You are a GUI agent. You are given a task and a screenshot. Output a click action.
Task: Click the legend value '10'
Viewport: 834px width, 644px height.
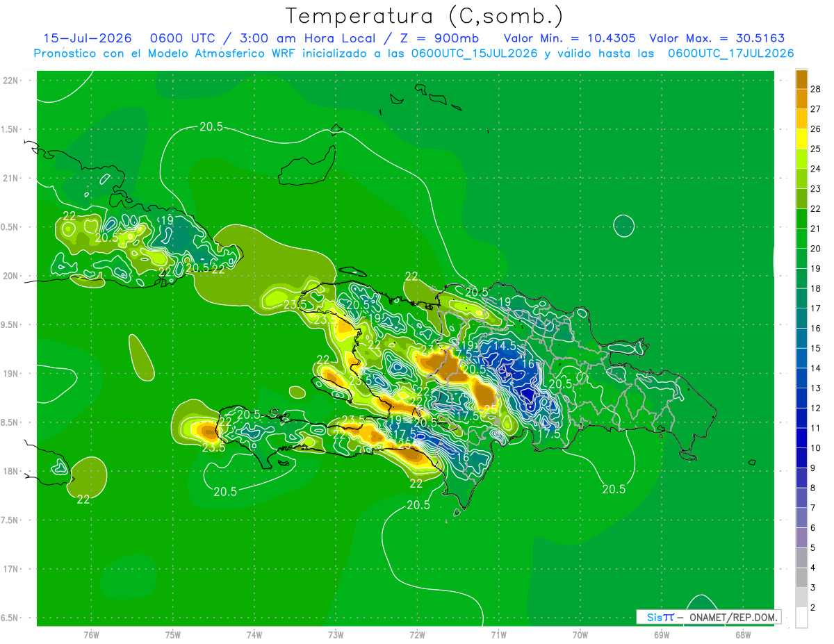815,447
